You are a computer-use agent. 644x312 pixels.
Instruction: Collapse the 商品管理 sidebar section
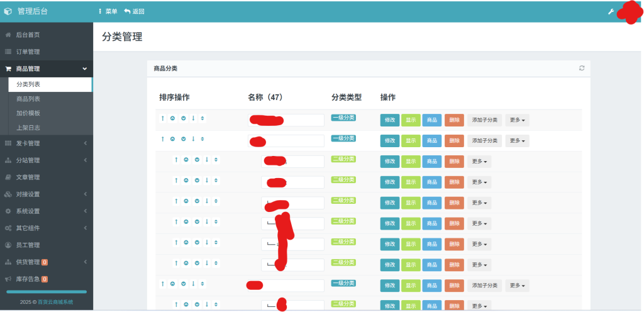click(47, 69)
